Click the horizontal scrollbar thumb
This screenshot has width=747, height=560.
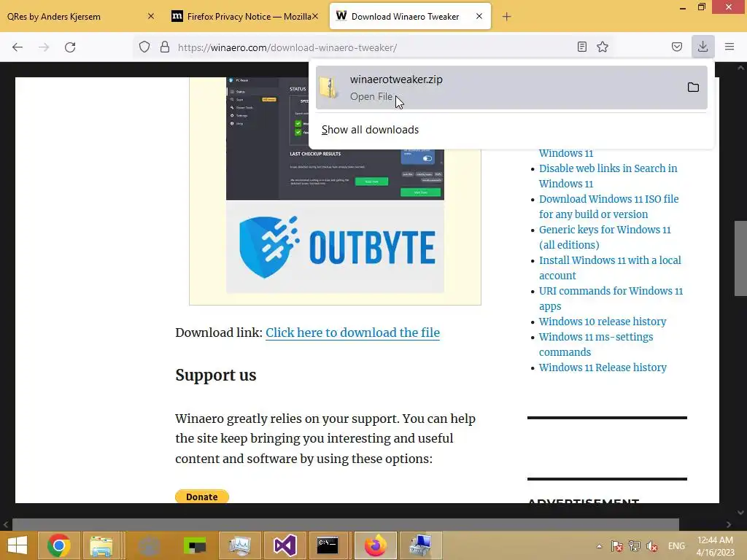point(345,524)
